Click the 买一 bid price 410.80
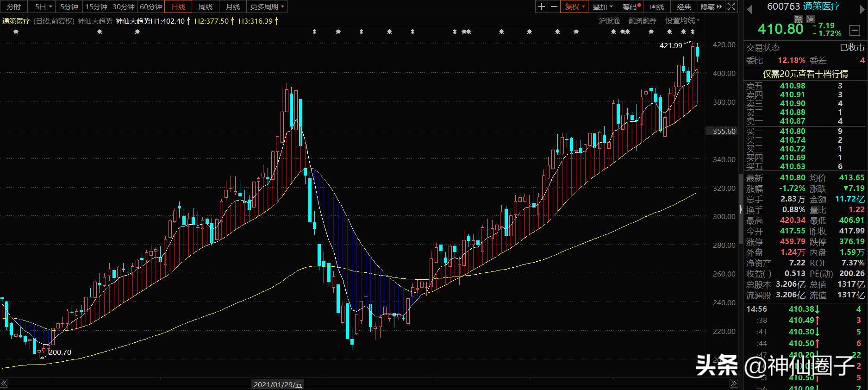 [793, 131]
